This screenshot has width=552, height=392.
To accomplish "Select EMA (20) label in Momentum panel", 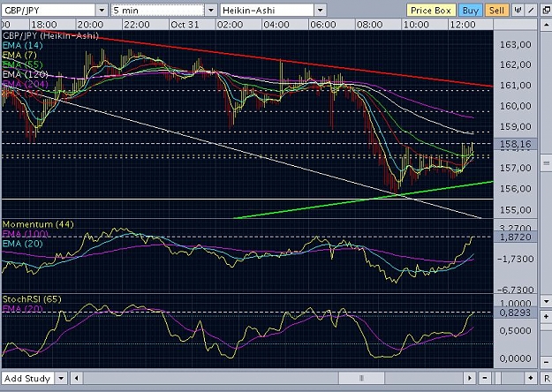I will click(x=23, y=244).
